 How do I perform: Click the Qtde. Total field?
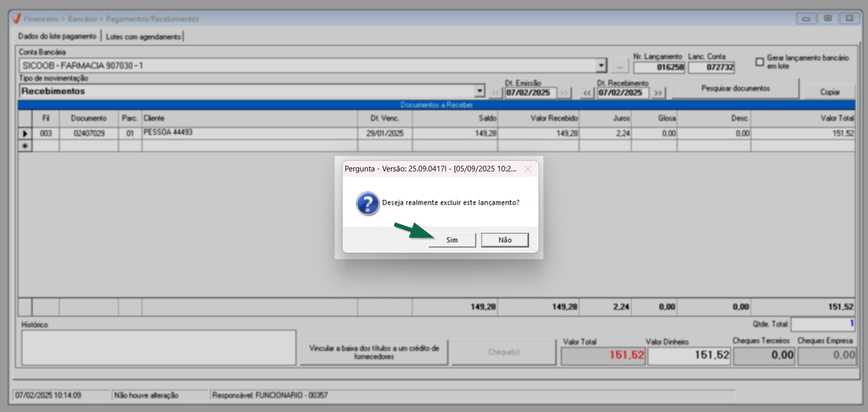[x=823, y=323]
